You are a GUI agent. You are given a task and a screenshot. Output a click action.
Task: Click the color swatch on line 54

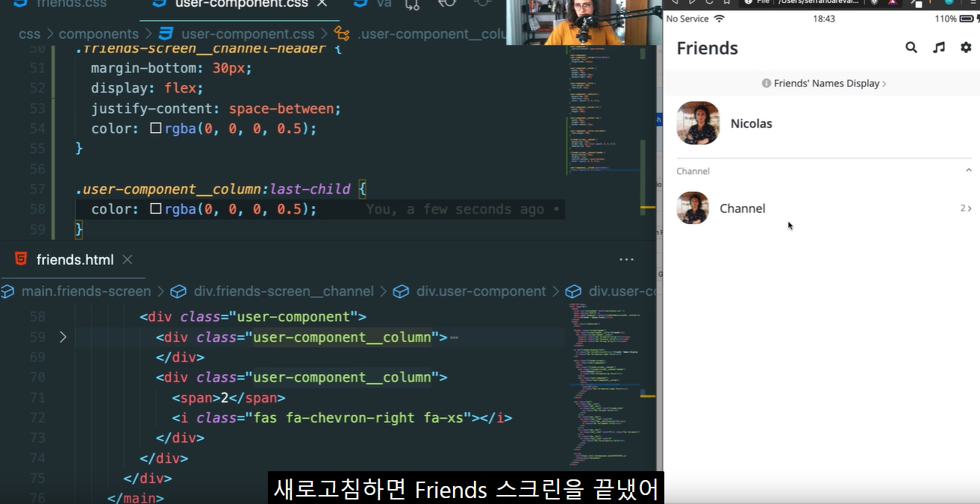point(156,128)
